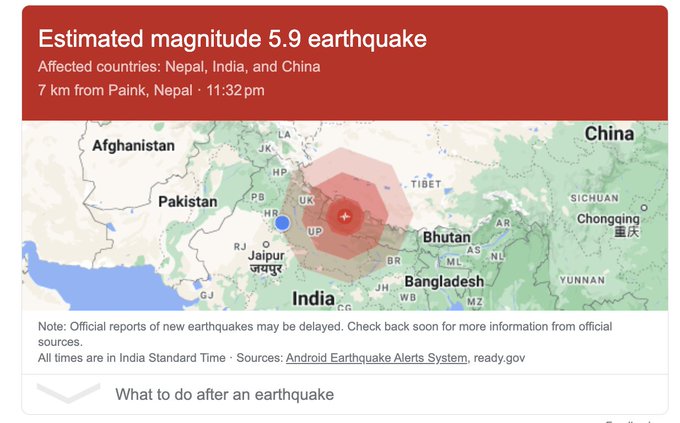The height and width of the screenshot is (423, 680).
Task: Click the TIBET region label
Action: pos(426,184)
